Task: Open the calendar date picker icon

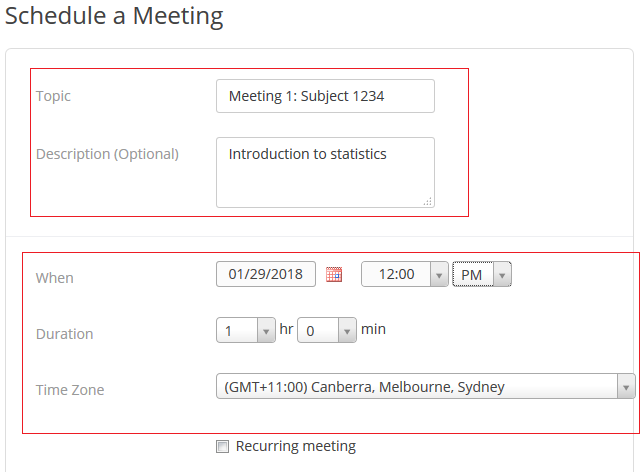Action: coord(334,274)
